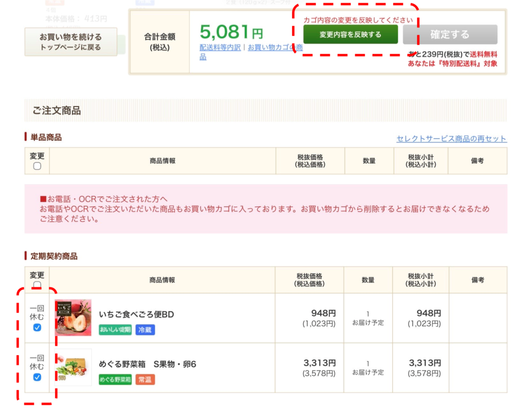
Task: Open the vegetable box product thumbnail
Action: pyautogui.click(x=73, y=367)
